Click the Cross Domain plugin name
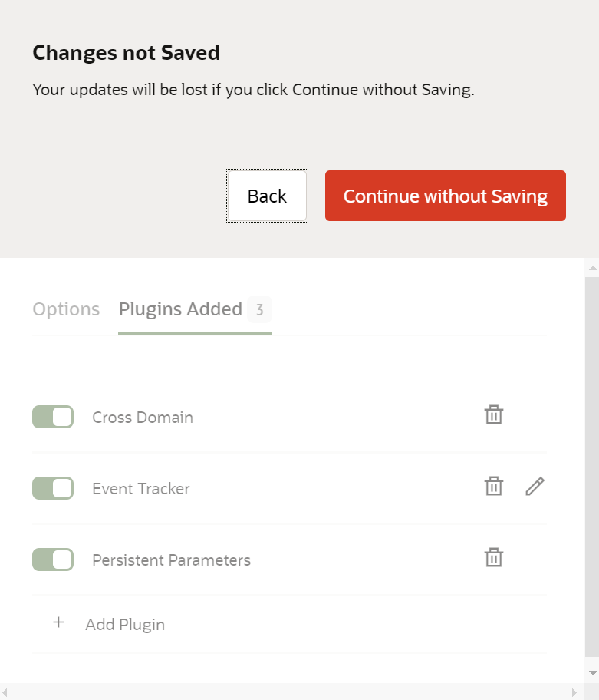 point(143,418)
